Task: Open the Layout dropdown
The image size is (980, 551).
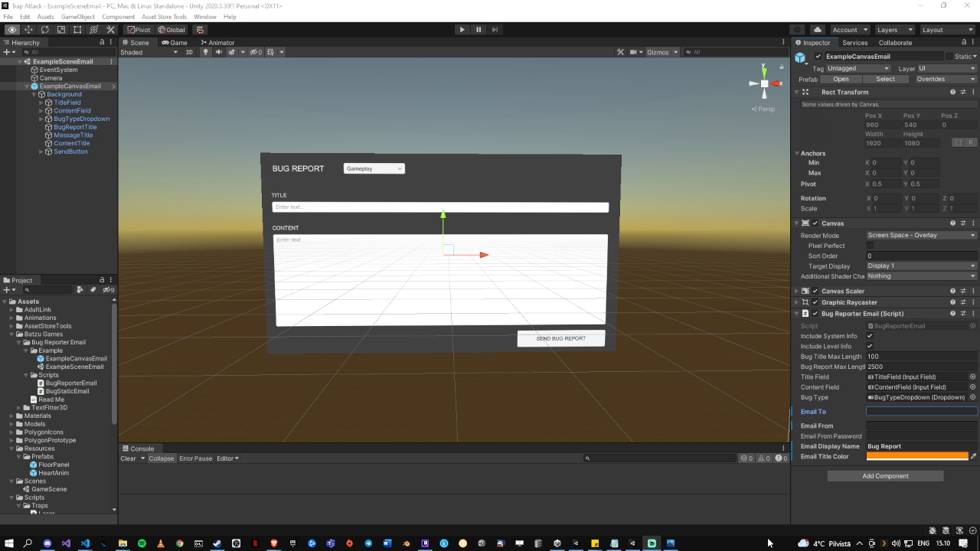Action: (x=947, y=30)
